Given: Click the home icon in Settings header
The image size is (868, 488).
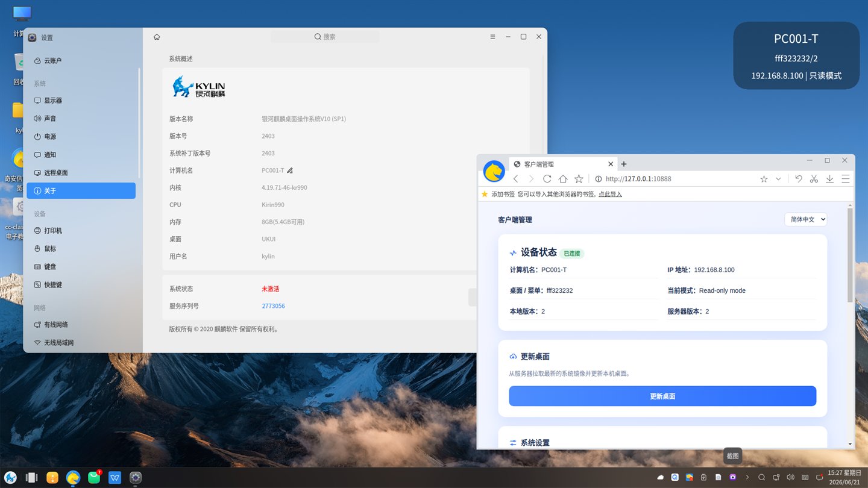Looking at the screenshot, I should (x=157, y=37).
